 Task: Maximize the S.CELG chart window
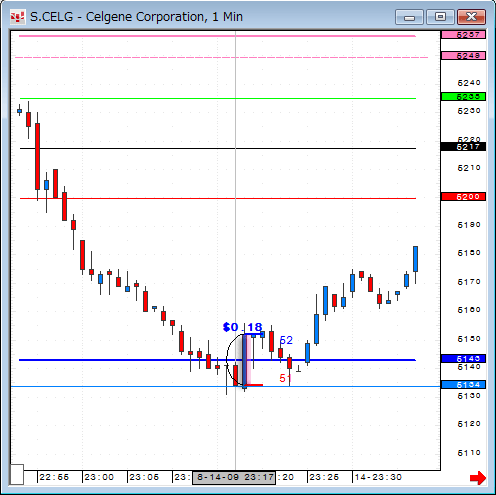(440, 17)
